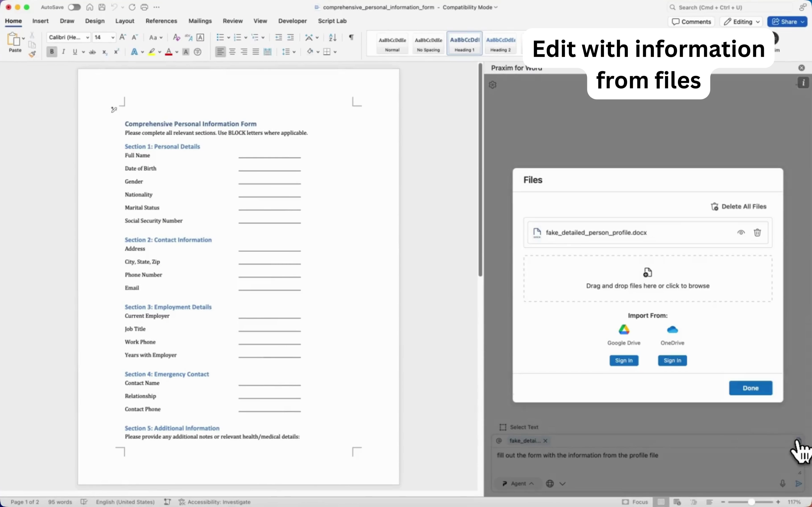Adjust the zoom slider in status bar

pos(751,502)
